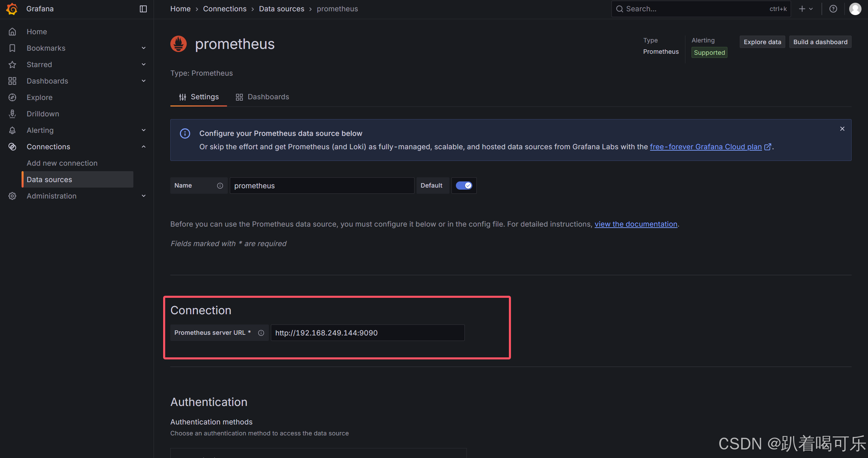
Task: Click the Name input field
Action: (x=322, y=186)
